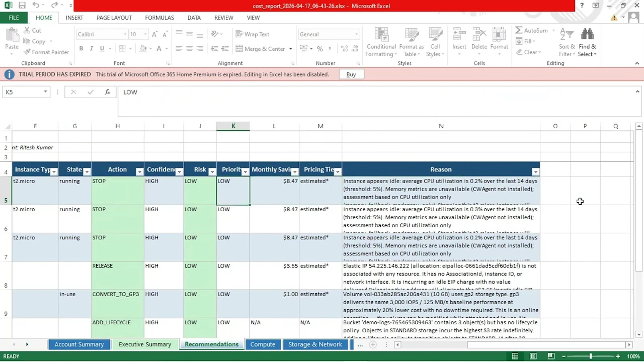This screenshot has height=362, width=644.
Task: Click the Fill Color paint bucket
Action: coord(143,48)
